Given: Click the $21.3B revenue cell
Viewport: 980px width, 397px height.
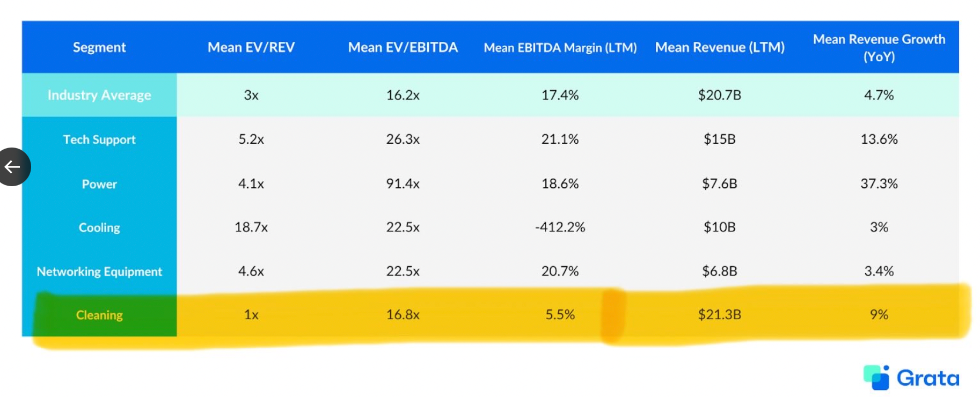Looking at the screenshot, I should tap(719, 314).
